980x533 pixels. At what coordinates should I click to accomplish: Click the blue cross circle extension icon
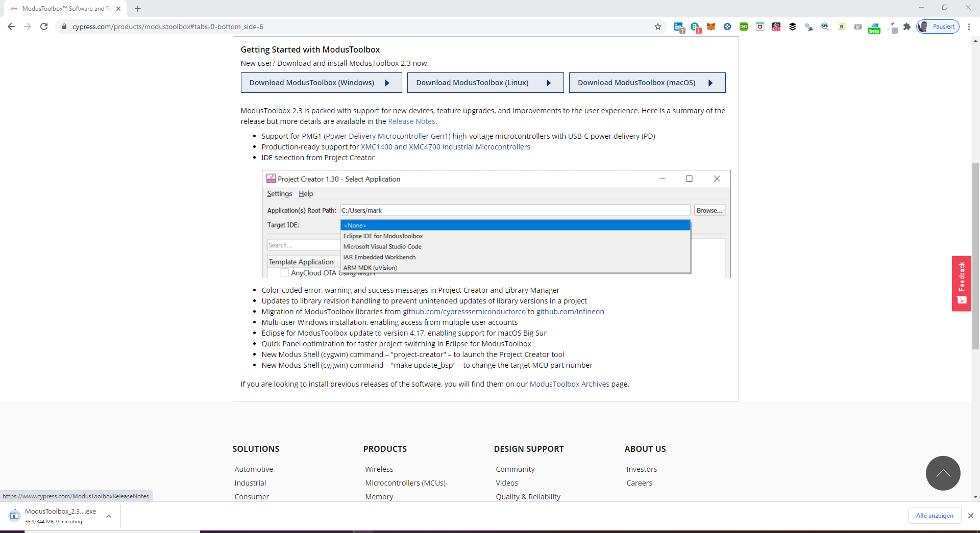point(727,27)
